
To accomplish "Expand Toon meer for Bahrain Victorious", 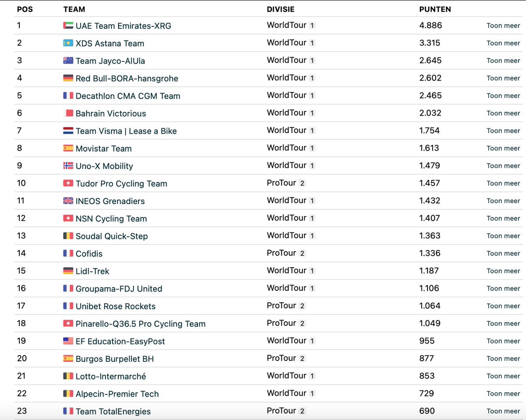I will pyautogui.click(x=503, y=113).
